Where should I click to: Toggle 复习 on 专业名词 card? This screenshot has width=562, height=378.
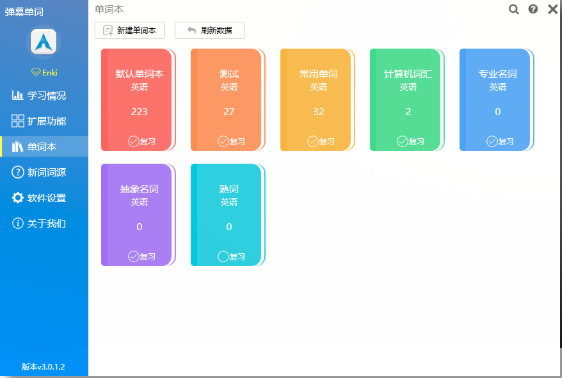[500, 141]
